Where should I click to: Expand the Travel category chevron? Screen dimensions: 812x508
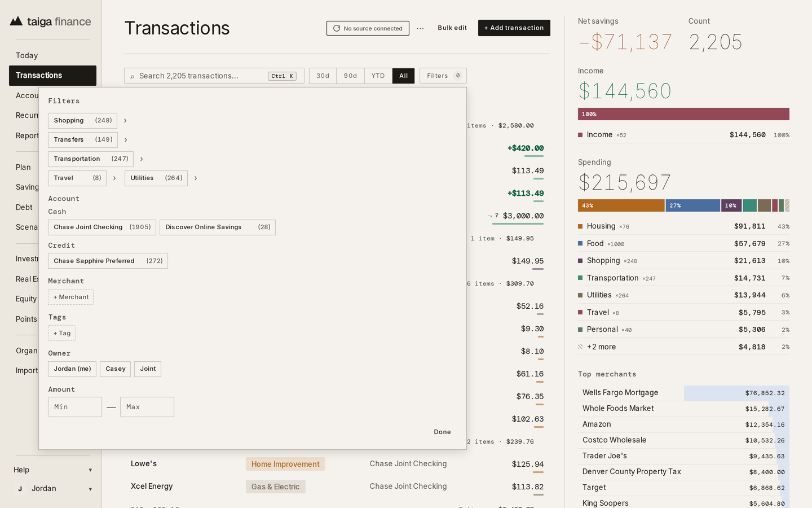click(x=114, y=178)
